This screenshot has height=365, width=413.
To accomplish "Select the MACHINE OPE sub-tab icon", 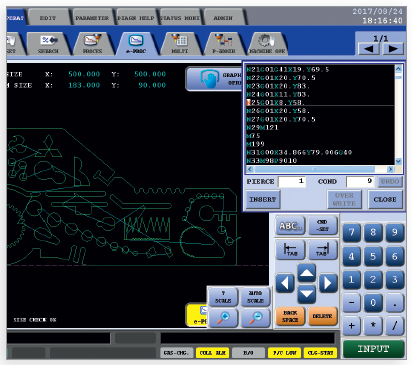I will [x=267, y=44].
